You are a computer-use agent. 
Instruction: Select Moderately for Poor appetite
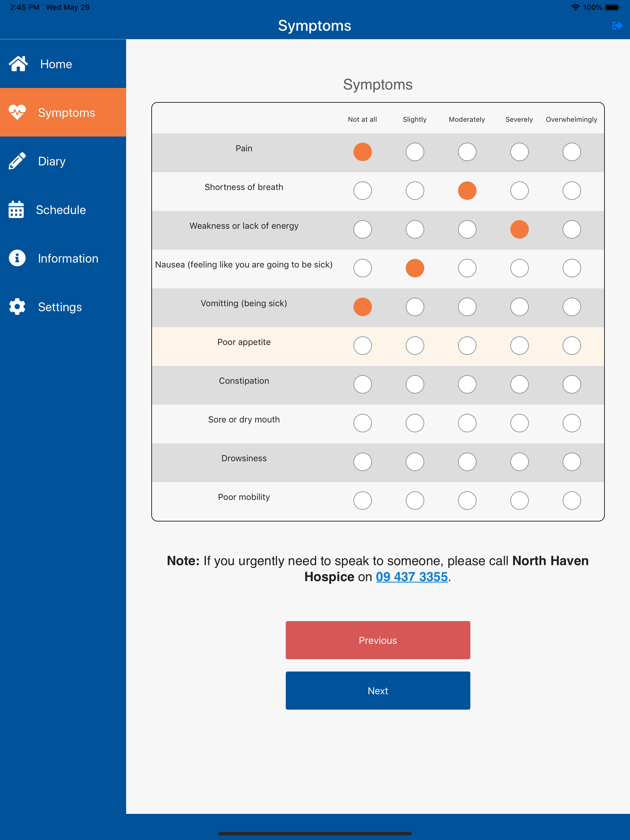[x=467, y=346]
